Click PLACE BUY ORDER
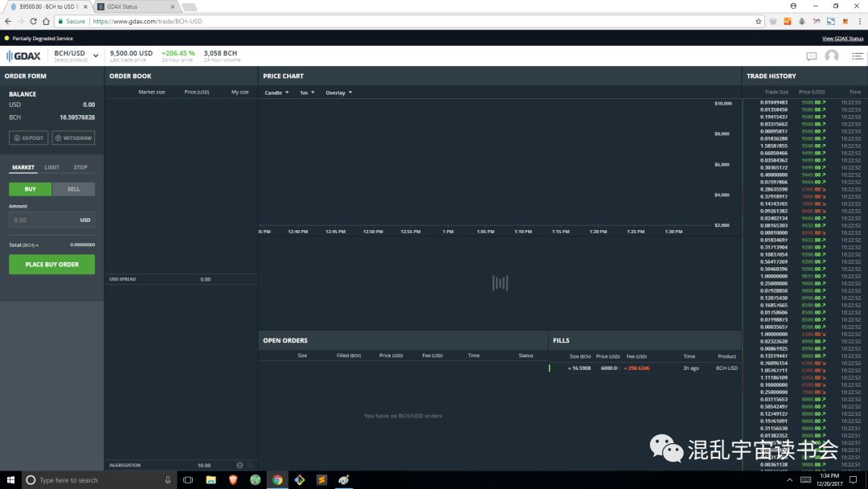 (x=52, y=264)
